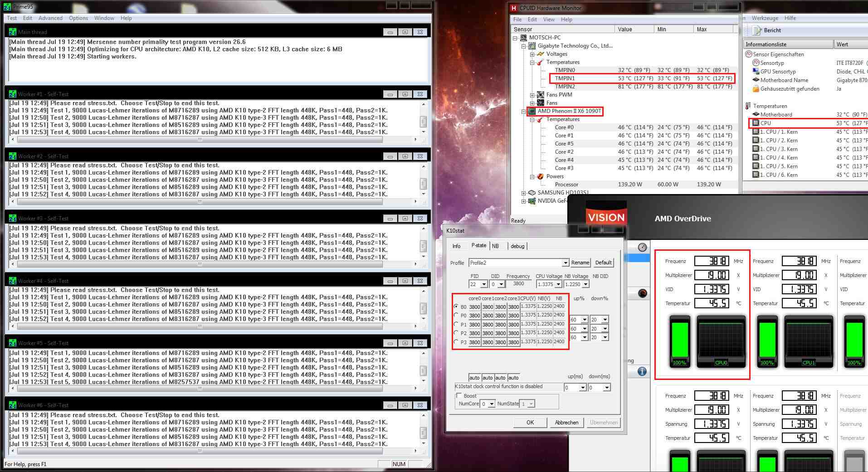Click the MOTSCH-PC computer icon
Image resolution: width=868 pixels, height=472 pixels.
[x=524, y=38]
